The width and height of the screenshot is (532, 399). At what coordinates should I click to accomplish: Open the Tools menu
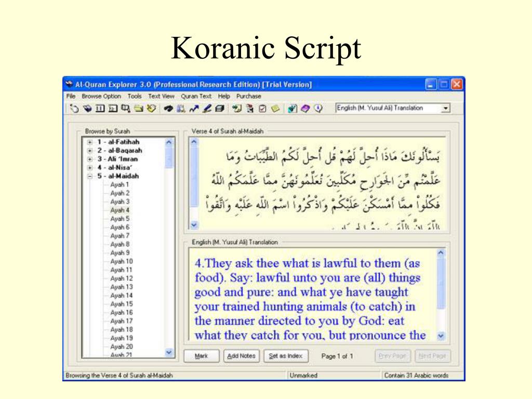click(135, 96)
